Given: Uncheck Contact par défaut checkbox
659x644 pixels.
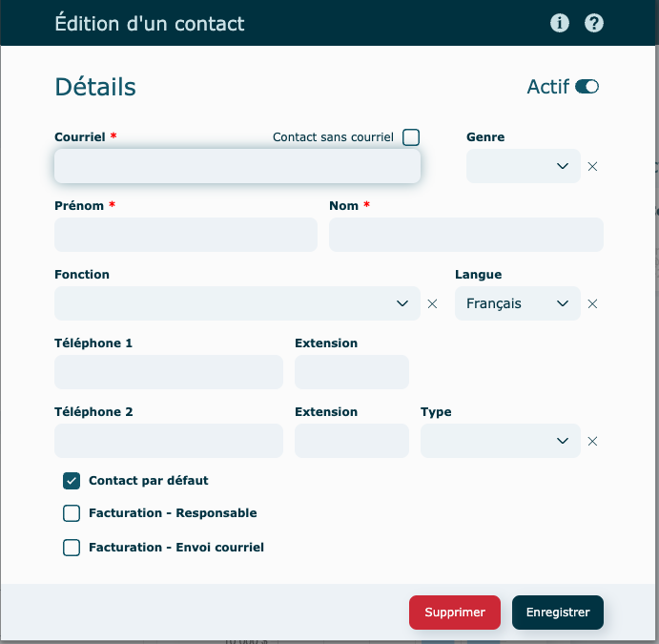Looking at the screenshot, I should point(72,481).
